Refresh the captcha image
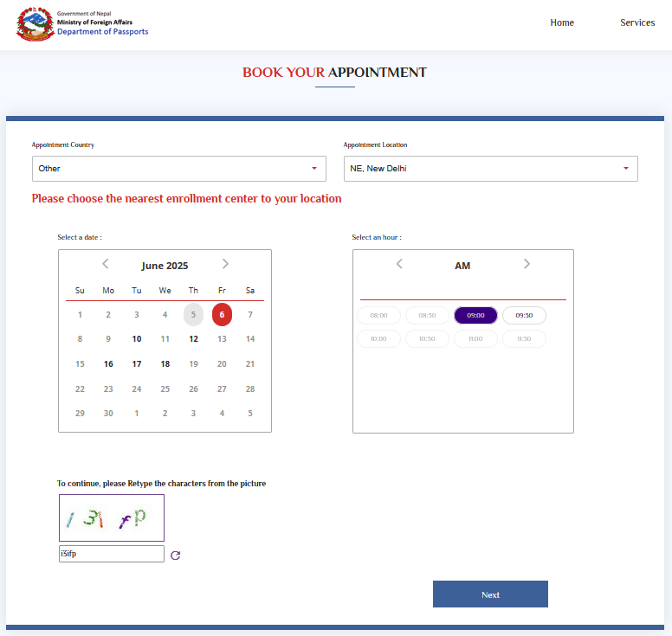The width and height of the screenshot is (672, 636). 176,556
